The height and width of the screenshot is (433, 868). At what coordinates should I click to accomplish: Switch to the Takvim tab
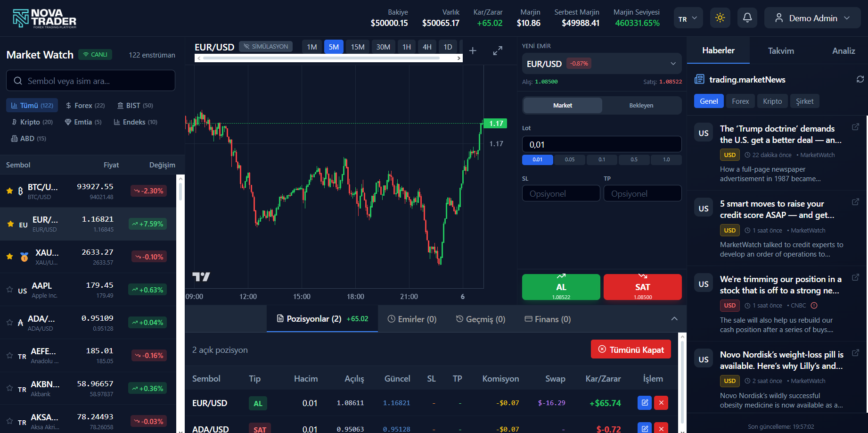coord(781,50)
